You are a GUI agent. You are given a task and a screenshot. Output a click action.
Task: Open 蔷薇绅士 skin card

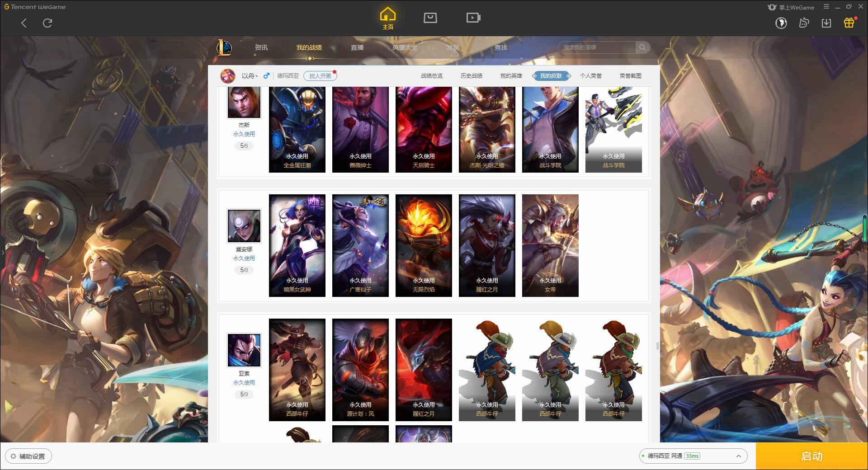(360, 130)
